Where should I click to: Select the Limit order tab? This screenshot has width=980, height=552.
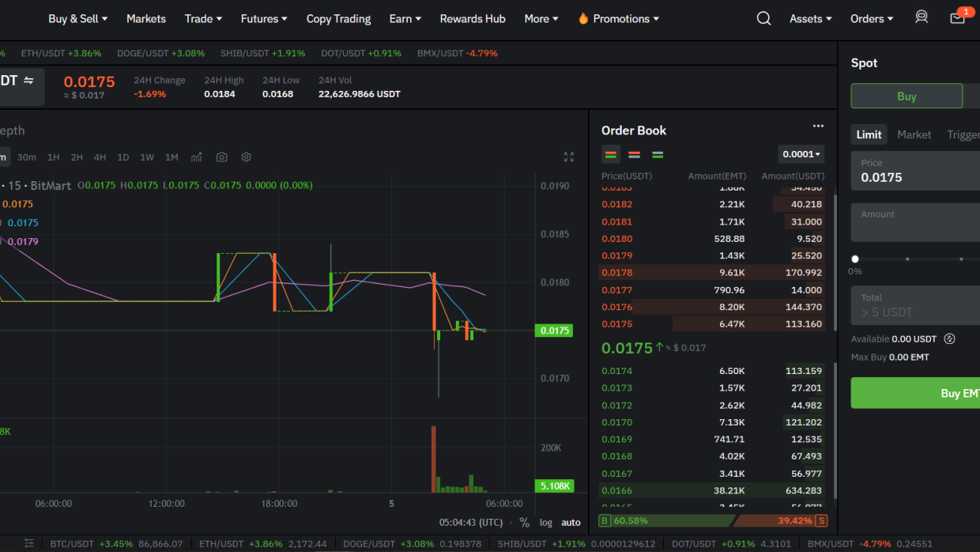click(869, 134)
